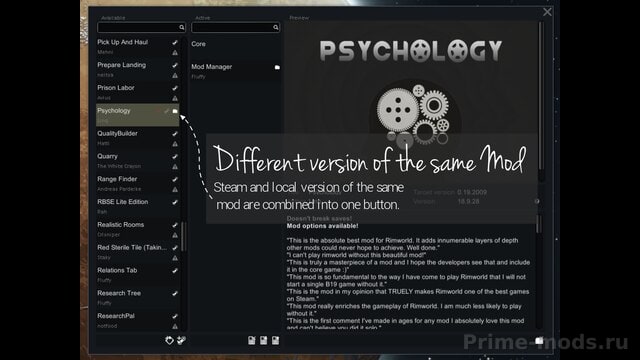The width and height of the screenshot is (640, 360).
Task: Select the Pick Up And Haul mod
Action: click(138, 47)
